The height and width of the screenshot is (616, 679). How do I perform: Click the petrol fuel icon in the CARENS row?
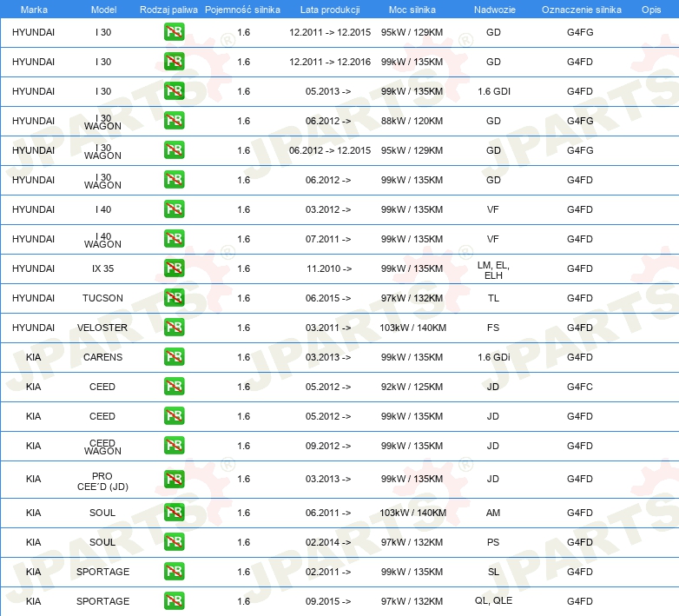(174, 356)
